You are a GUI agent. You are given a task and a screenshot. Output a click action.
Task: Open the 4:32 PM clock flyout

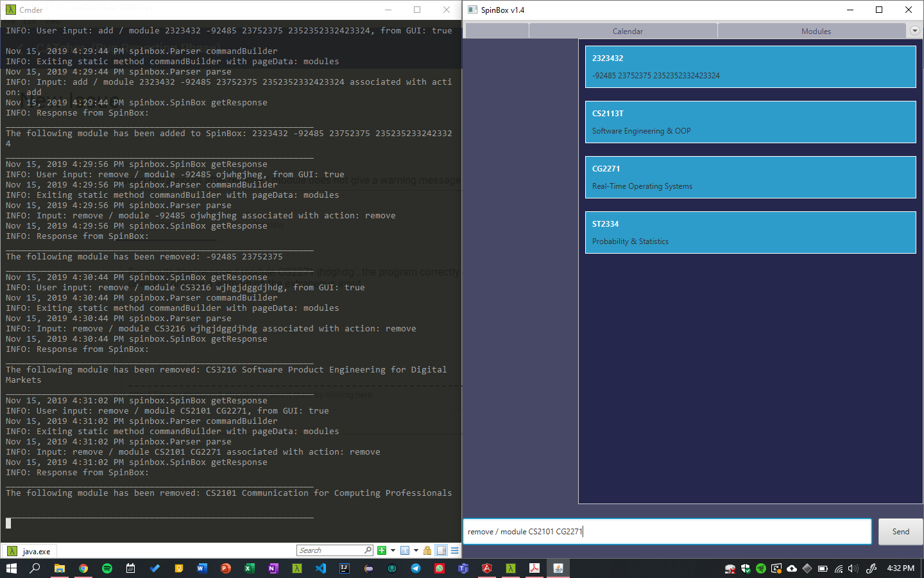pyautogui.click(x=900, y=568)
